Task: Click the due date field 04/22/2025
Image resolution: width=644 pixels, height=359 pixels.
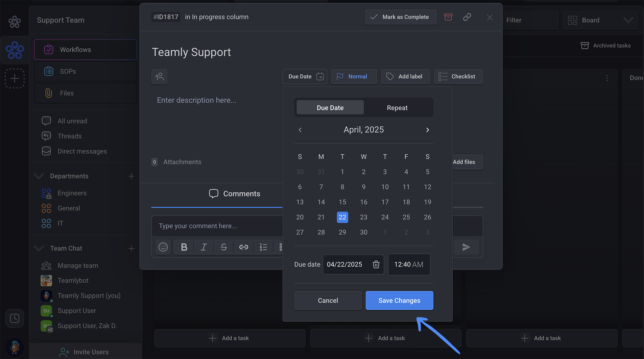Action: point(353,264)
